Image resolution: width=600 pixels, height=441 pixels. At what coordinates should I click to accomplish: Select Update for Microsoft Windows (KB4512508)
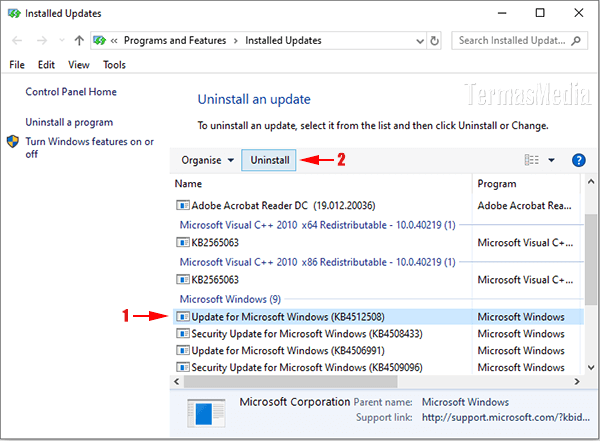pyautogui.click(x=378, y=317)
